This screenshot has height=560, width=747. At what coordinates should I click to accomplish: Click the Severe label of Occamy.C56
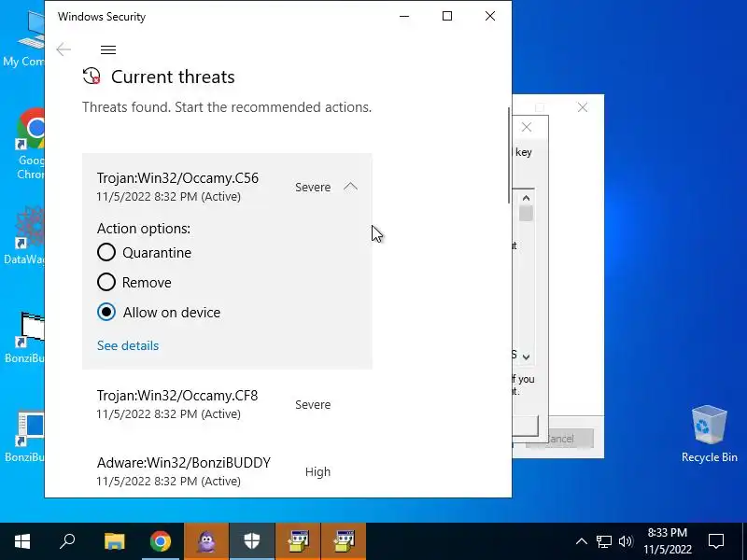coord(313,188)
